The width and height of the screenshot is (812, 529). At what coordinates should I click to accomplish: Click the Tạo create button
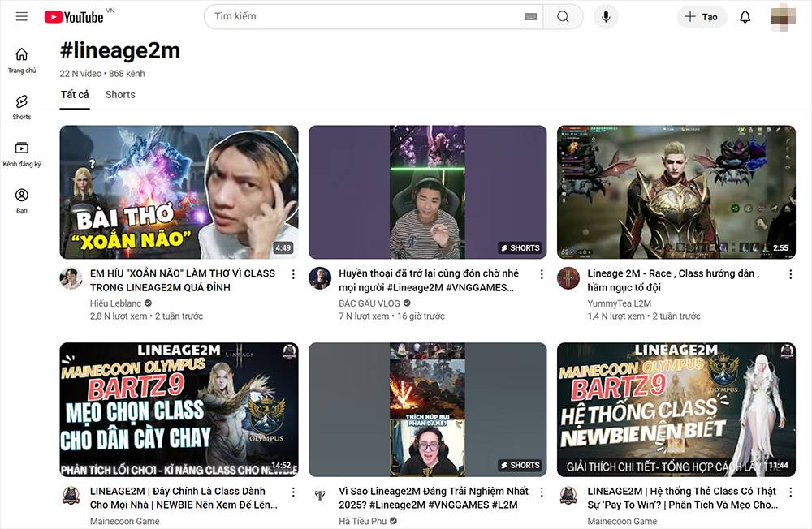click(702, 17)
